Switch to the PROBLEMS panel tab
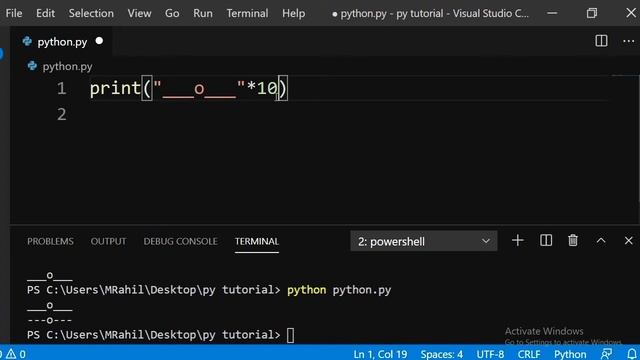 click(50, 241)
